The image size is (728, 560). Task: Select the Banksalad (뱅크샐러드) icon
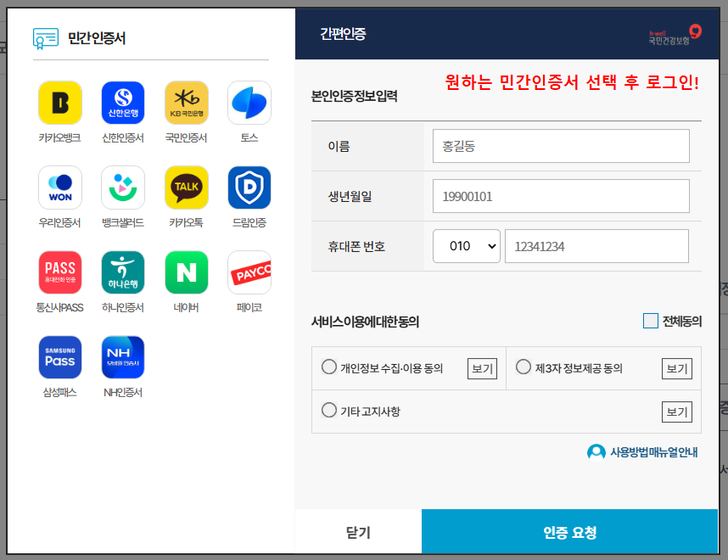click(x=123, y=188)
